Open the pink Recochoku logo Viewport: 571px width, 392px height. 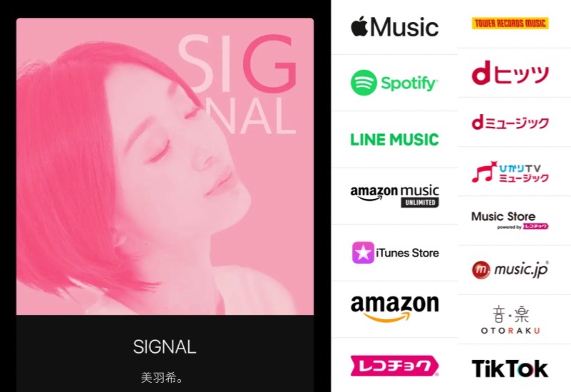[x=394, y=366]
